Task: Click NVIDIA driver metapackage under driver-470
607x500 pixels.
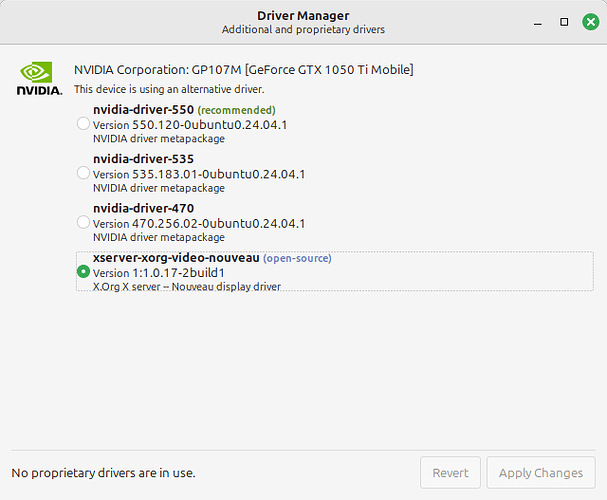Action: click(159, 237)
